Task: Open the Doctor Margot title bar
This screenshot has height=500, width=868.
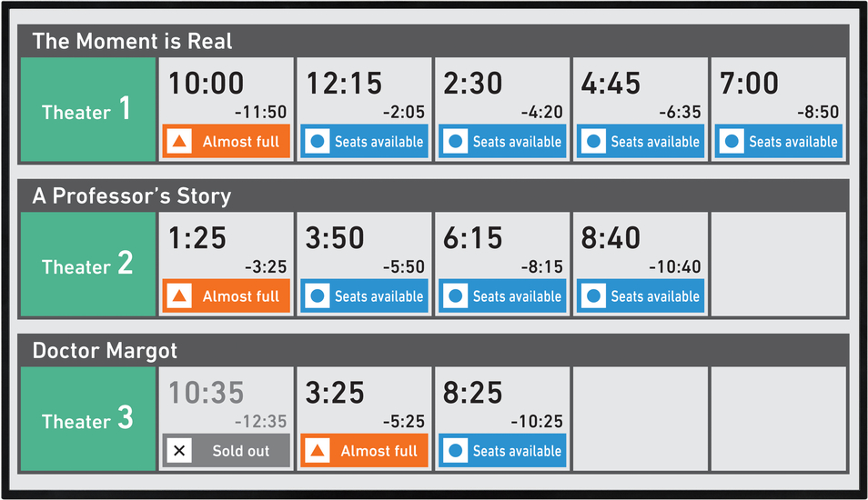Action: click(x=433, y=351)
